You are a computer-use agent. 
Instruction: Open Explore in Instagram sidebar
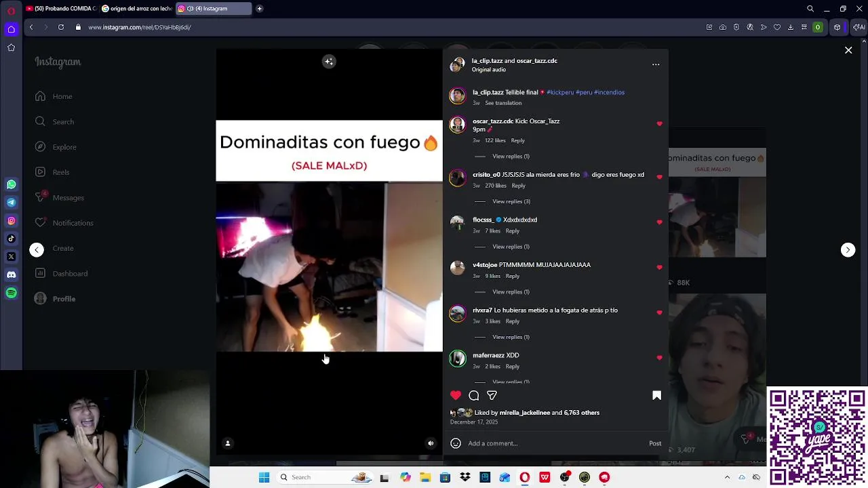(x=56, y=147)
